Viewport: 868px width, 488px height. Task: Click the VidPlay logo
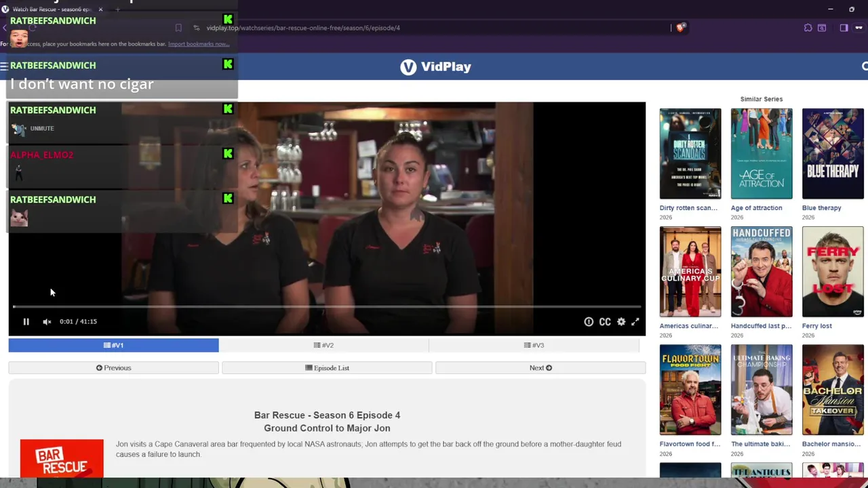(435, 66)
